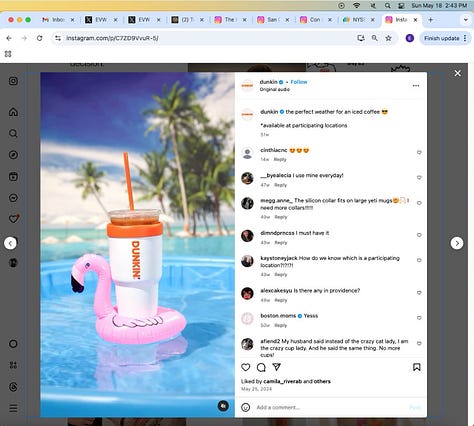The height and width of the screenshot is (426, 474).
Task: Bookmark this page with the star
Action: coord(388,38)
